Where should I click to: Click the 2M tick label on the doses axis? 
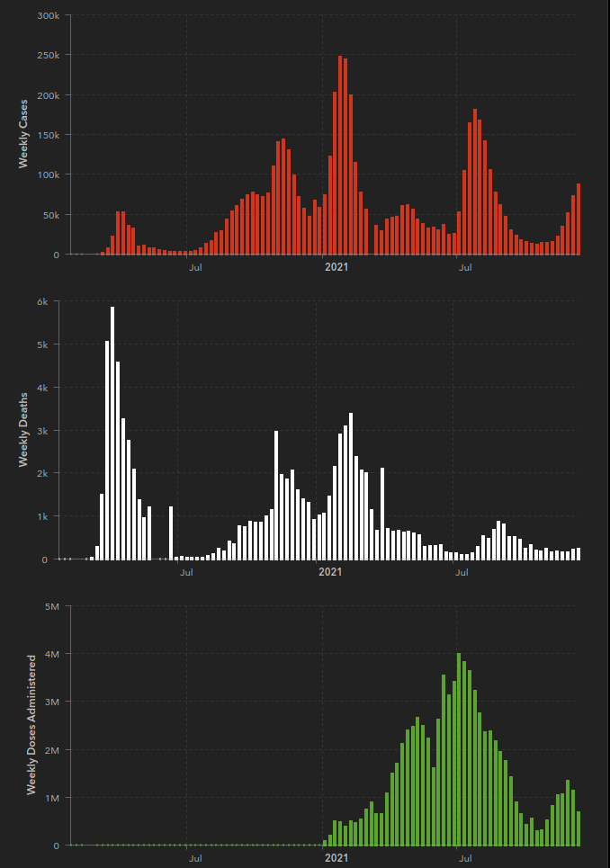49,749
